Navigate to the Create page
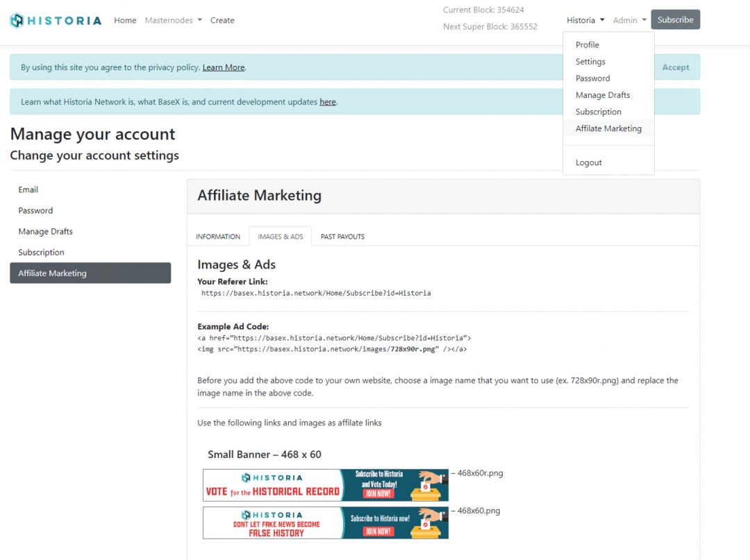The height and width of the screenshot is (560, 750). click(x=222, y=20)
